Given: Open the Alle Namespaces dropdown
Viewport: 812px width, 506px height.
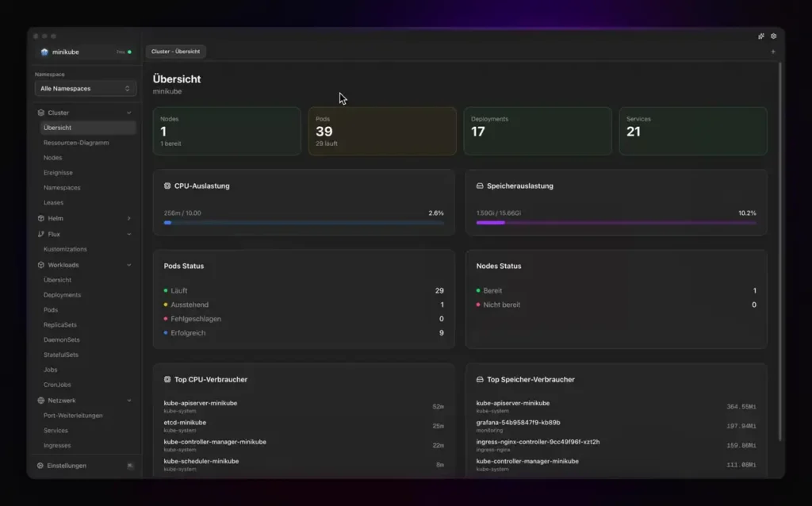Looking at the screenshot, I should click(85, 88).
